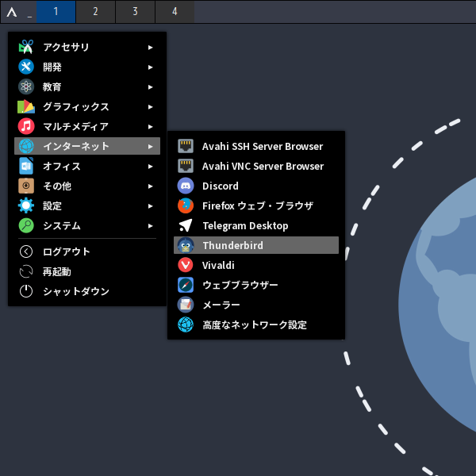Click the Thunderbird mail icon
The height and width of the screenshot is (476, 476).
186,246
